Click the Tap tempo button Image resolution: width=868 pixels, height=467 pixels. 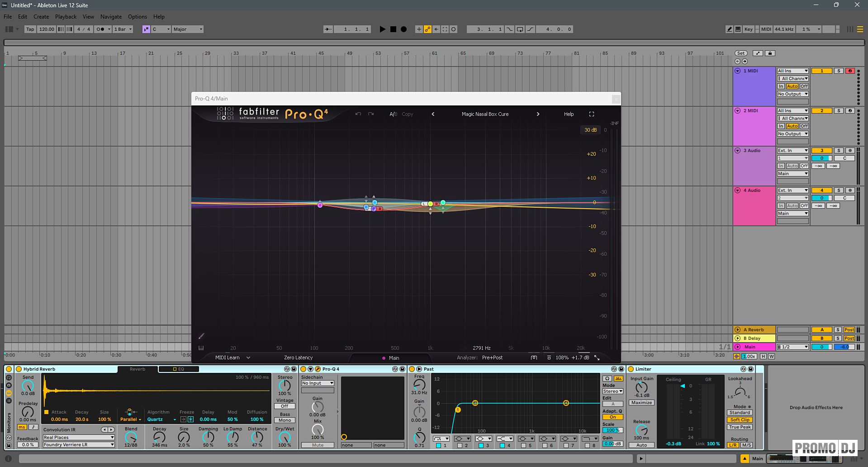point(30,29)
